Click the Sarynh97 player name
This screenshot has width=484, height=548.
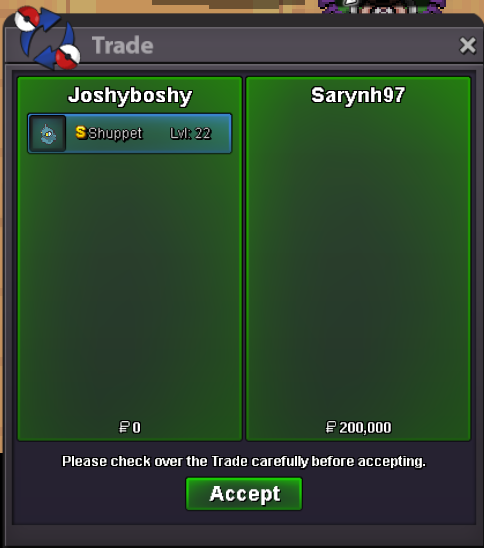(358, 95)
